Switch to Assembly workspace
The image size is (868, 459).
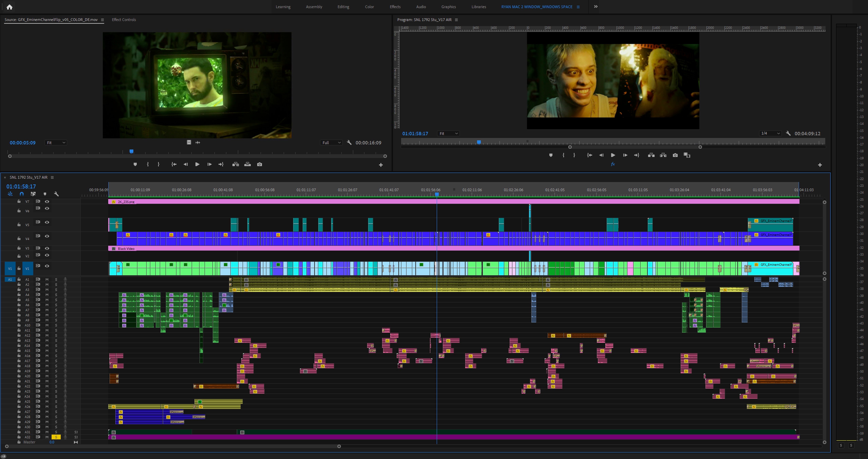point(314,7)
